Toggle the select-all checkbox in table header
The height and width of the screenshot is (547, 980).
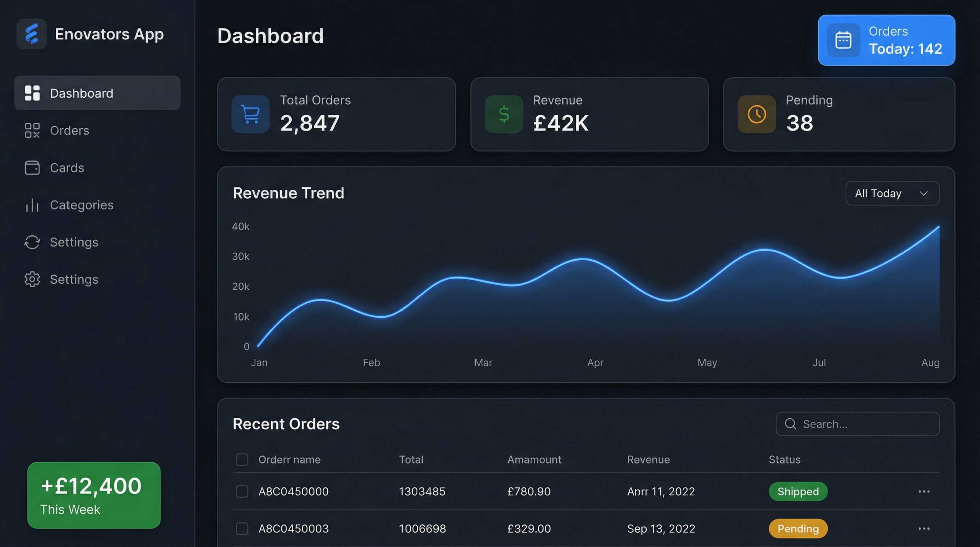point(242,459)
